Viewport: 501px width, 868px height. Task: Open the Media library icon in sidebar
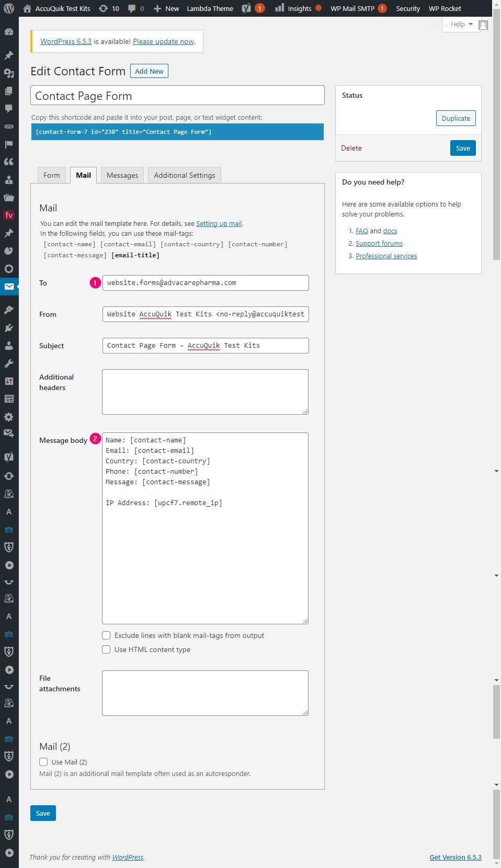click(9, 73)
